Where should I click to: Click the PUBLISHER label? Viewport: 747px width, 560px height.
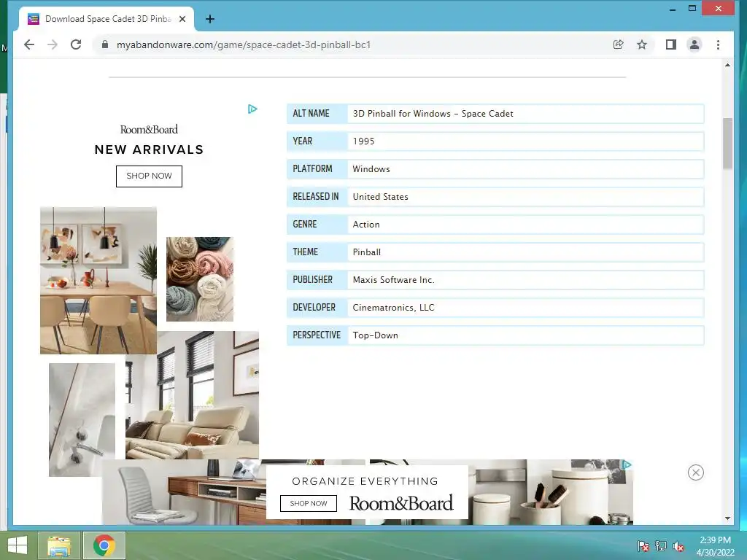[312, 279]
